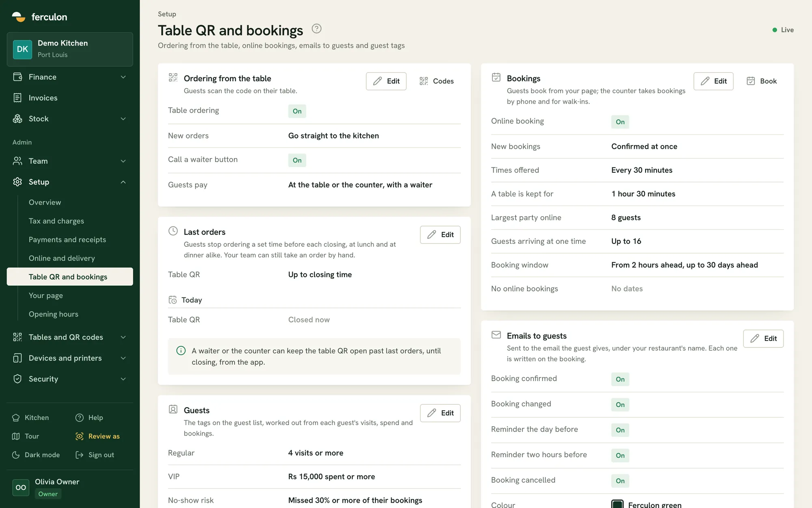Viewport: 812px width, 508px height.
Task: Toggle the Call a waiter button On badge
Action: click(297, 160)
